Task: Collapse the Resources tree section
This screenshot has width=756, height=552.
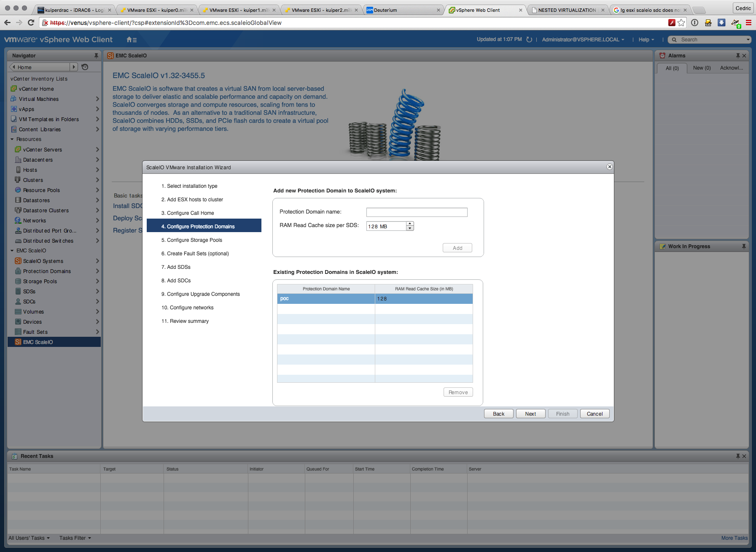Action: point(12,139)
